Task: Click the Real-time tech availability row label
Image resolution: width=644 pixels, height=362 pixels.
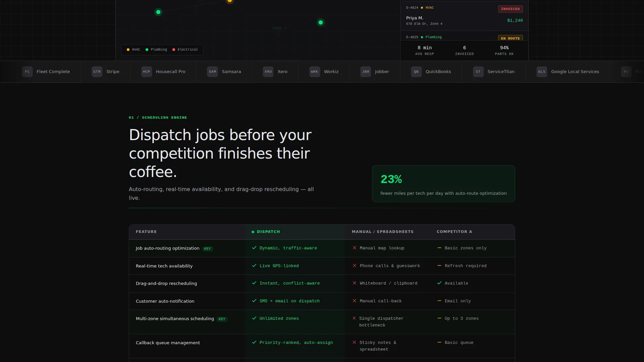Action: [x=164, y=266]
